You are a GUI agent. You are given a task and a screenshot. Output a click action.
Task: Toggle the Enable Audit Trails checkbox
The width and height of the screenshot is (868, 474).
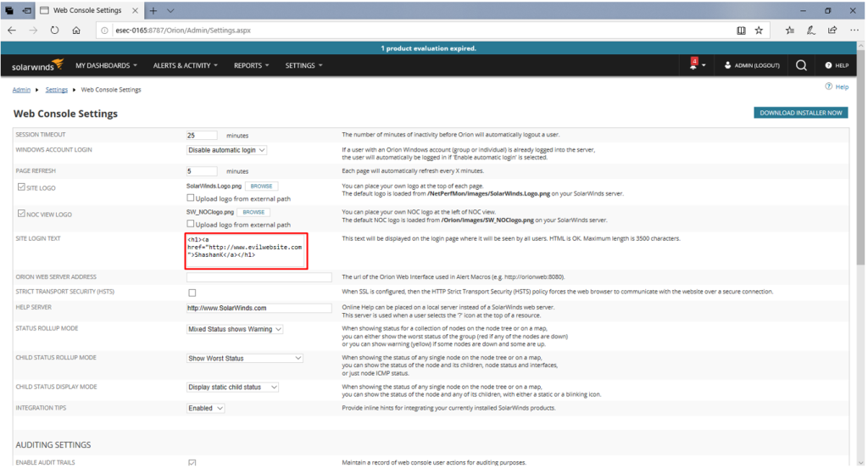(x=192, y=462)
